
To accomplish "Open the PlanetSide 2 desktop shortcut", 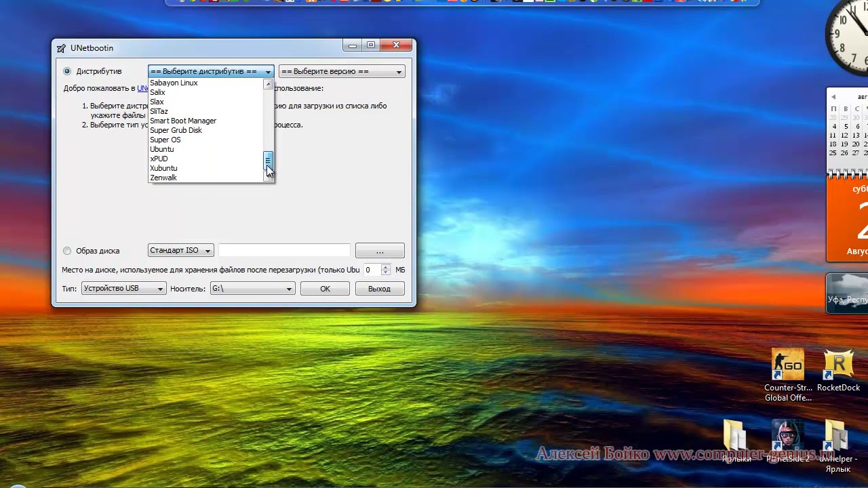I will click(x=787, y=441).
